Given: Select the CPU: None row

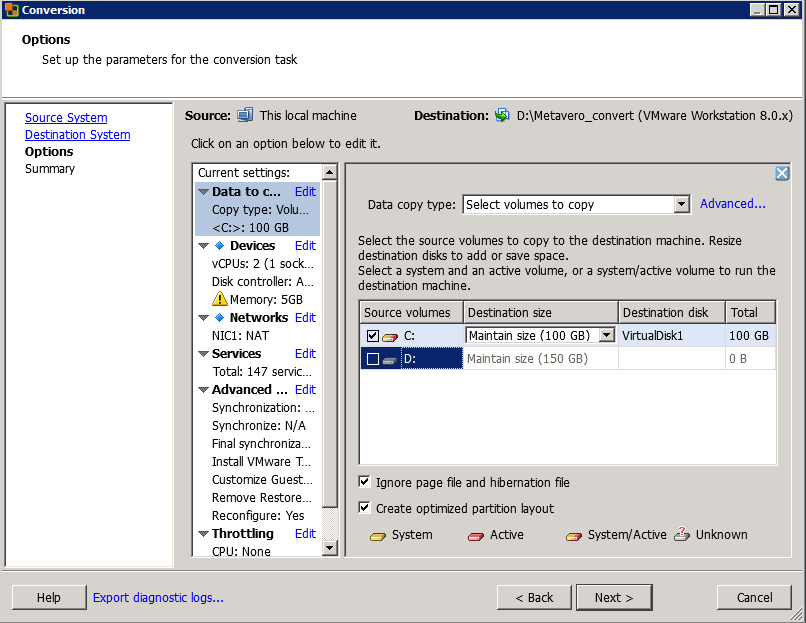Looking at the screenshot, I should pos(257,550).
